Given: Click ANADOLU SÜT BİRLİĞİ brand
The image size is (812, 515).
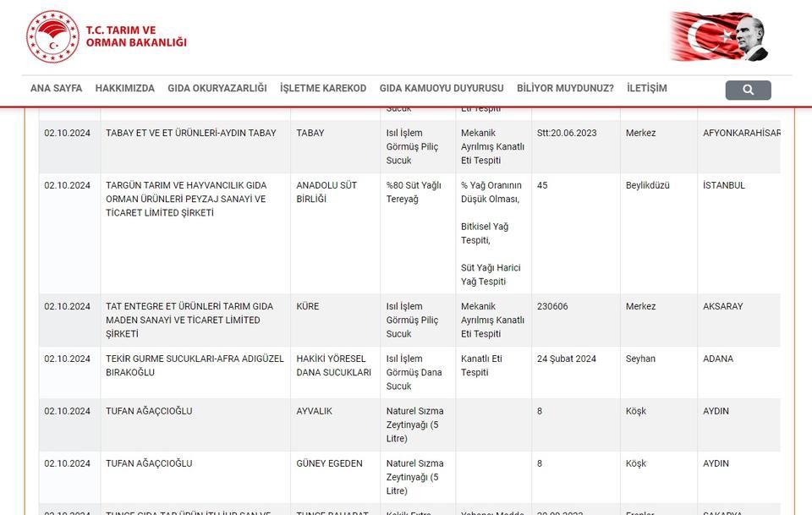Looking at the screenshot, I should 326,192.
